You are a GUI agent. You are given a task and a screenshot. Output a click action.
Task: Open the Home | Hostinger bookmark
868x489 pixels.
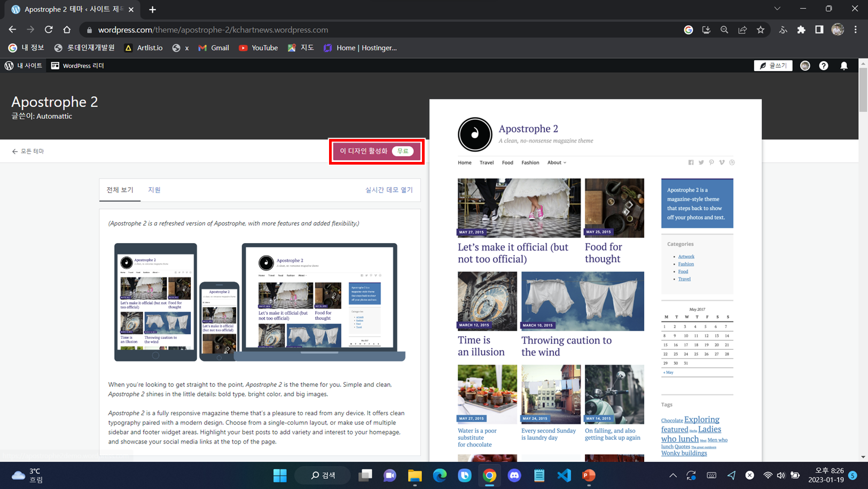[361, 48]
